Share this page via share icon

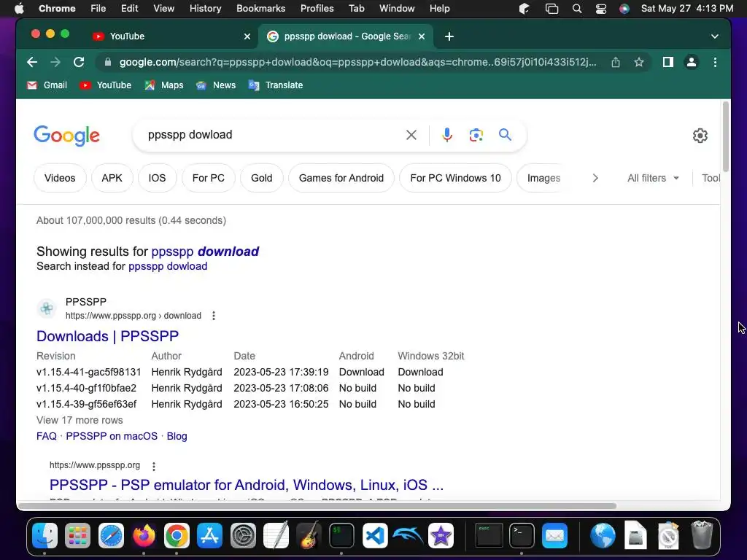pyautogui.click(x=616, y=62)
